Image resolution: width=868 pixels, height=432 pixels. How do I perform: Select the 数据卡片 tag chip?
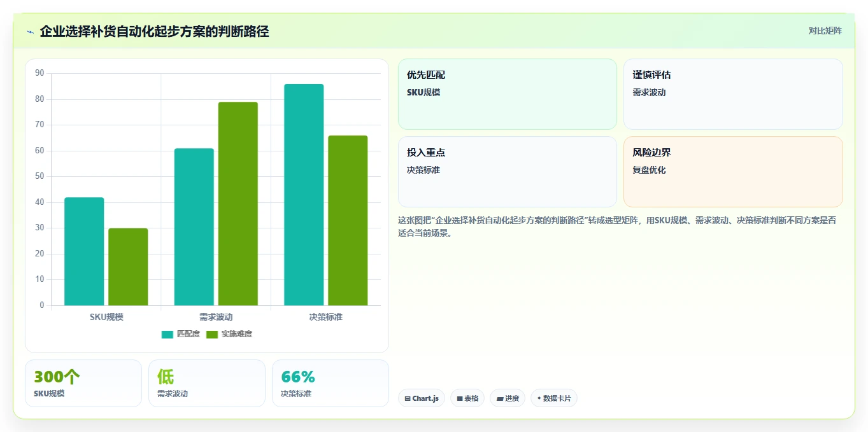[554, 398]
